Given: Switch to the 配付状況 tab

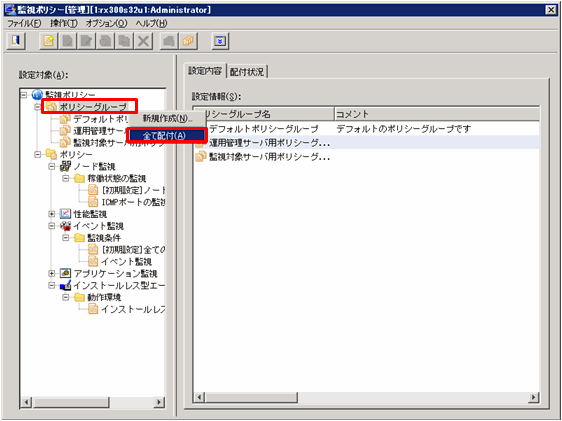Looking at the screenshot, I should [247, 72].
